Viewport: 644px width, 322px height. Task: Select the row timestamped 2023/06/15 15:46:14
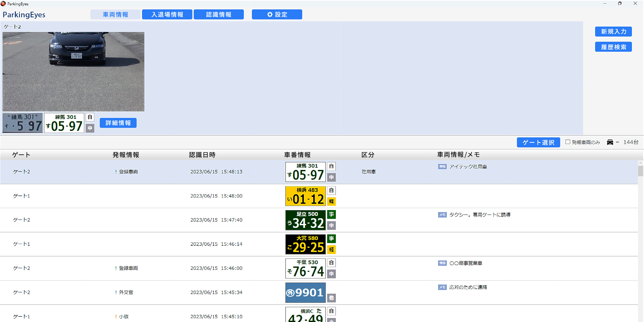(319, 244)
